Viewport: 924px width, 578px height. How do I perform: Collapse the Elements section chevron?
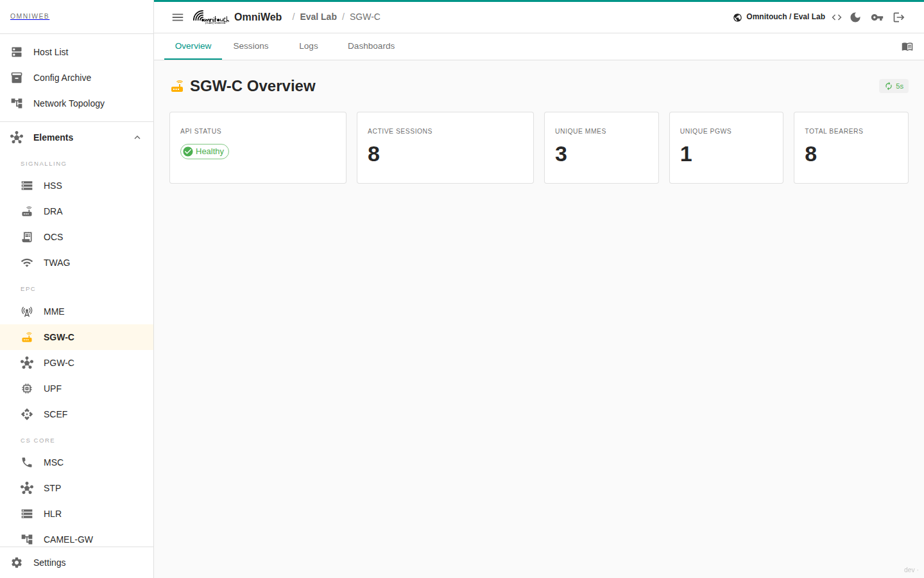tap(137, 137)
